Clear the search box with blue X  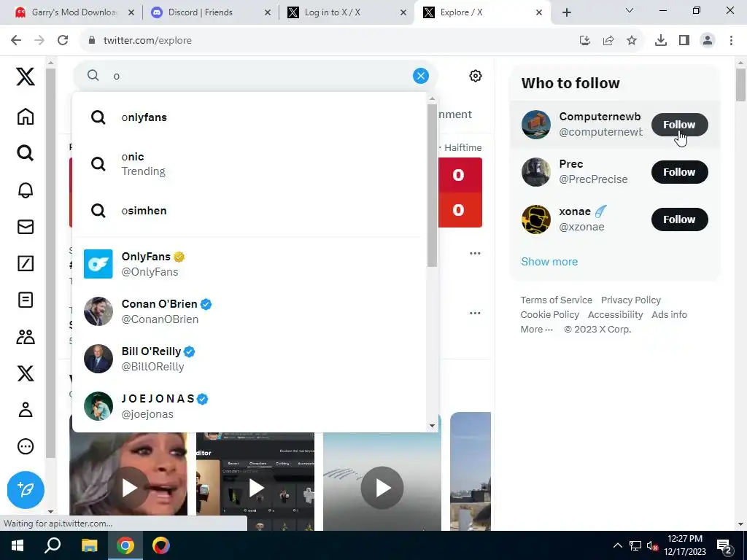(x=421, y=76)
